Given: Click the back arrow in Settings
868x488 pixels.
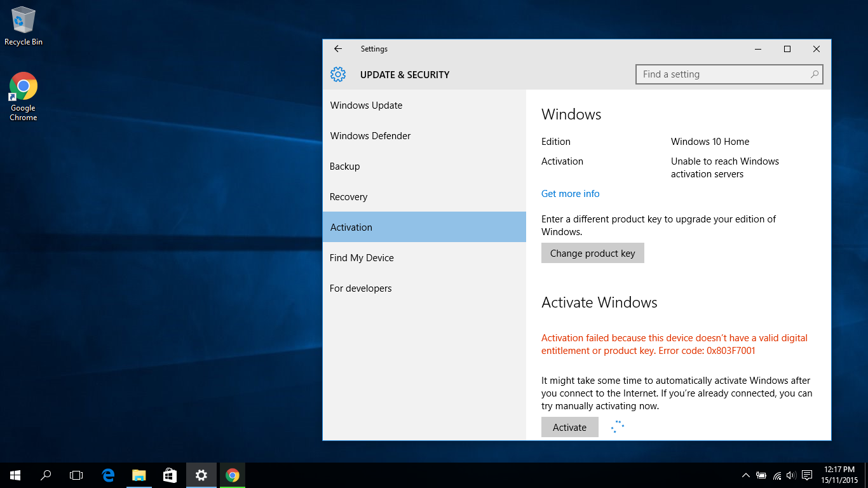Looking at the screenshot, I should click(x=338, y=49).
